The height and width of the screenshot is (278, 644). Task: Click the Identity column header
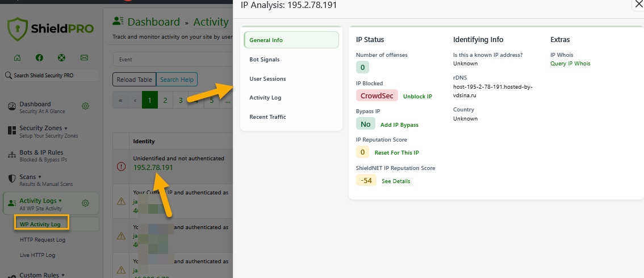(x=144, y=142)
